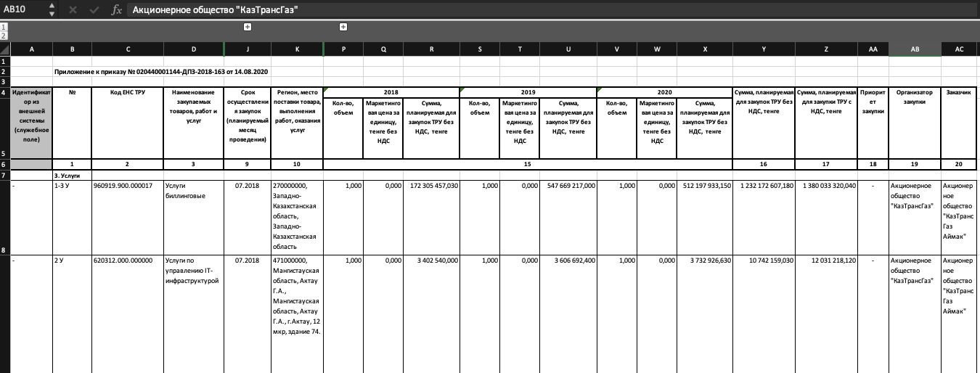Select column Y header
Screen dimensions: 980x373
tap(764, 49)
